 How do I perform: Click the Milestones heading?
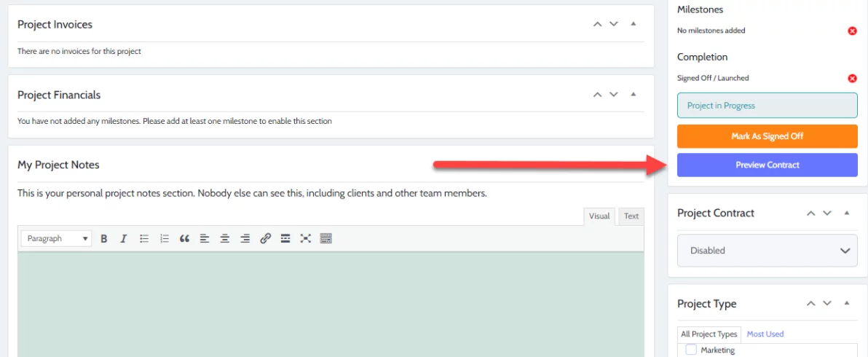click(701, 9)
